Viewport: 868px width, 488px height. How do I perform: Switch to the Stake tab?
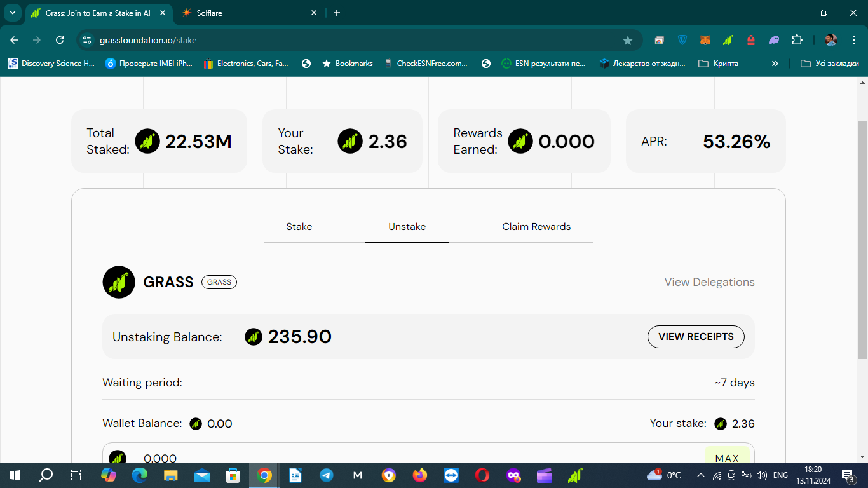pos(299,227)
